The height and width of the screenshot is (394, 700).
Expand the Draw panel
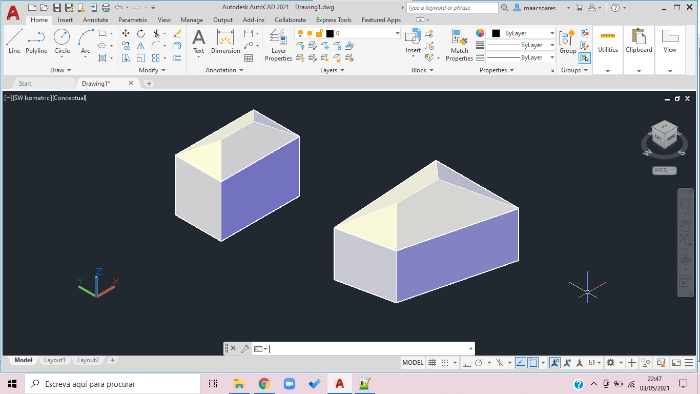[x=61, y=70]
